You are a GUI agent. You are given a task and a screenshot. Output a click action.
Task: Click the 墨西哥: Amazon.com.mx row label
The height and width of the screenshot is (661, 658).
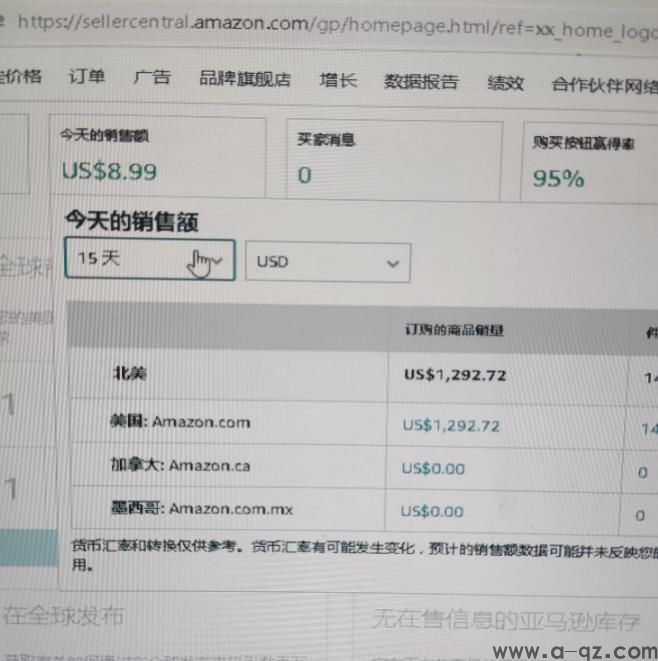click(202, 509)
